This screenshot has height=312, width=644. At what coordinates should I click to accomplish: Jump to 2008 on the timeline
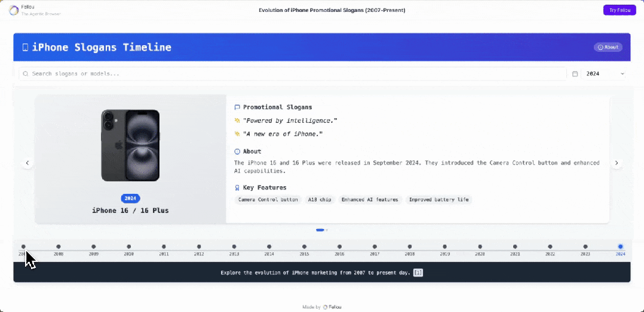[x=59, y=247]
